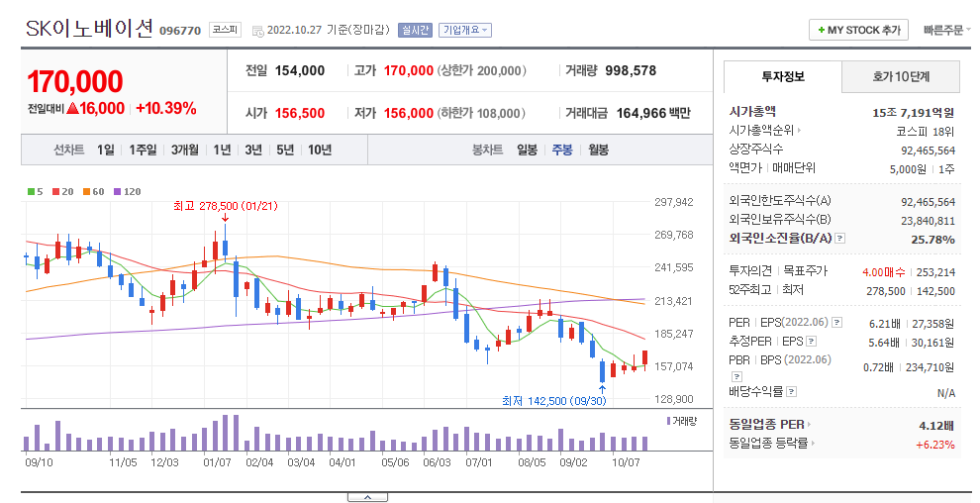Open help icon next to PER EPS(2022.06)

point(836,323)
